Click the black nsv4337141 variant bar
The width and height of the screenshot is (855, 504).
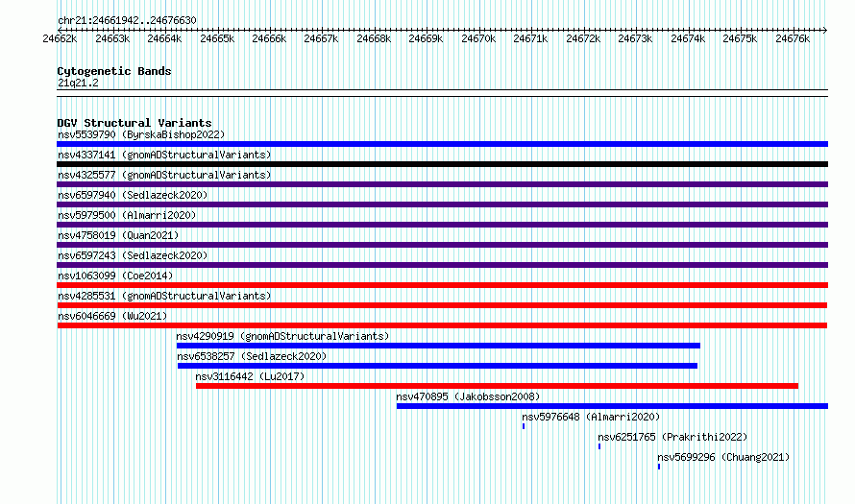click(442, 164)
